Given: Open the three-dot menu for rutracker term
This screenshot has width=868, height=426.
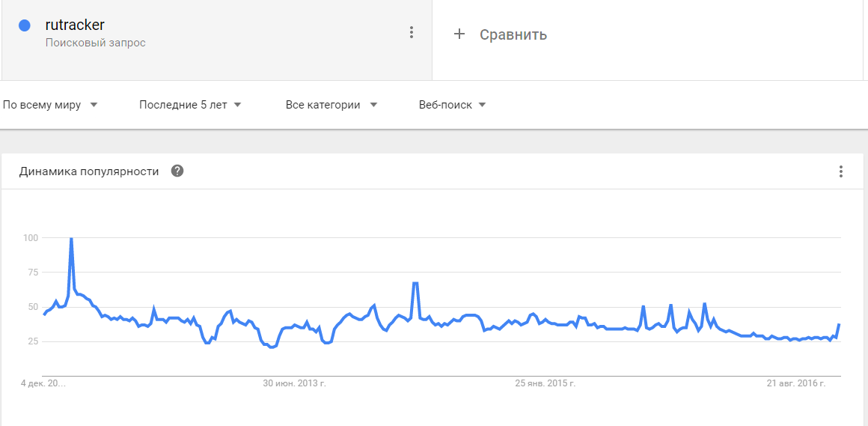Looking at the screenshot, I should point(412,32).
